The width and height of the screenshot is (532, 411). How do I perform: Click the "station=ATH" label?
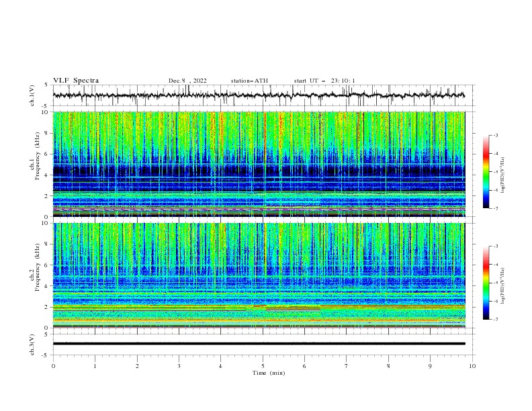click(249, 81)
